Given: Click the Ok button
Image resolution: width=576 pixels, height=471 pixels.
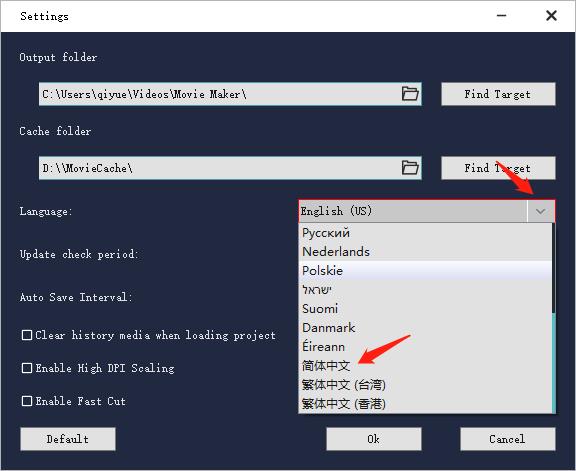Looking at the screenshot, I should coord(374,439).
